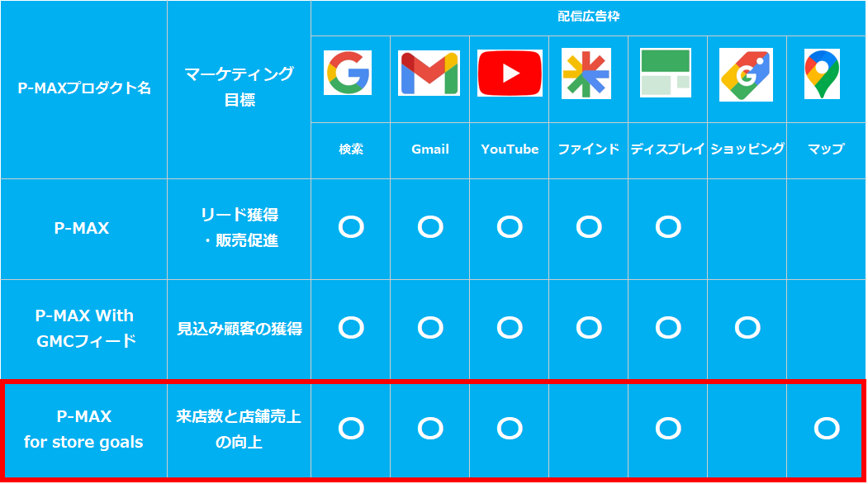Click the Gmail envelope icon
Viewport: 868px width, 484px height.
pyautogui.click(x=429, y=73)
